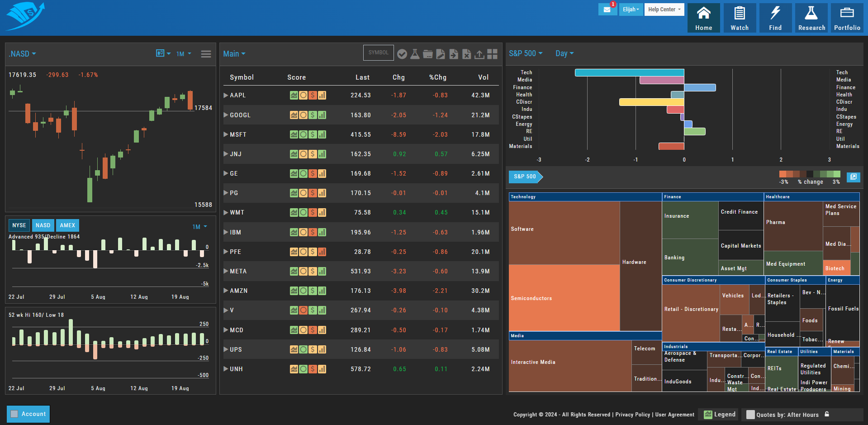Click the SYMBOL input field
Screen dimensions: 868x425
click(x=378, y=53)
